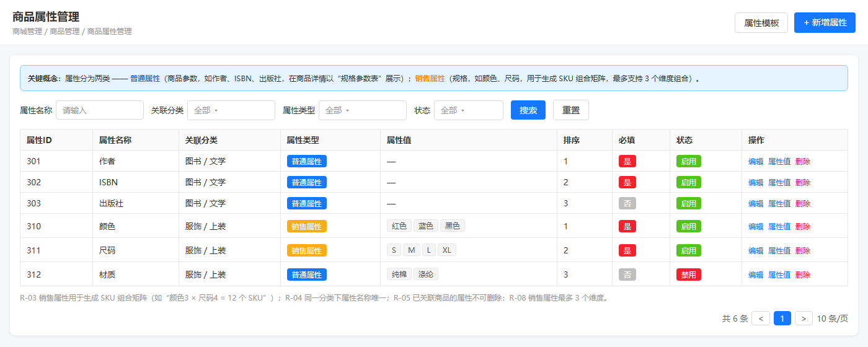This screenshot has height=347, width=868.
Task: Click the 新增属性 button
Action: pyautogui.click(x=825, y=22)
